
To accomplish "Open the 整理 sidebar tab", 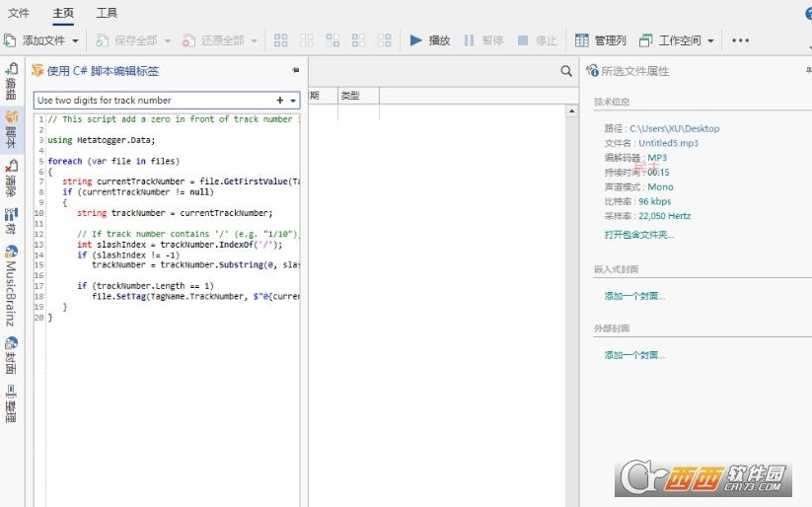I will (12, 404).
